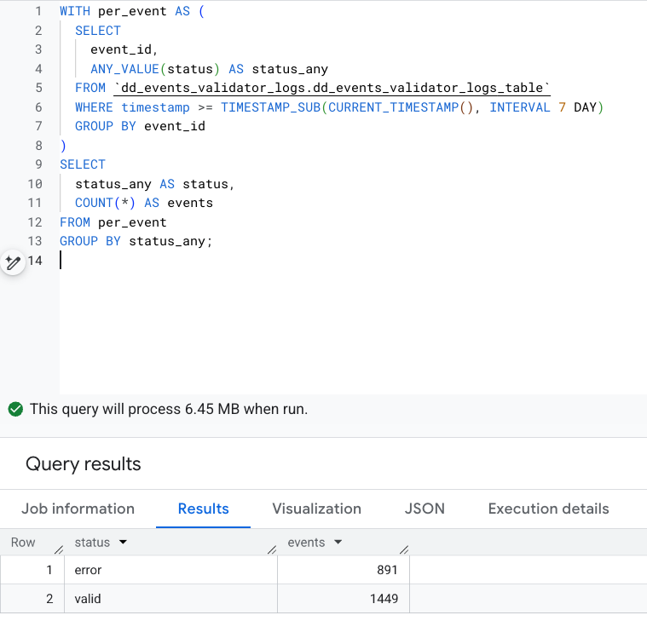The height and width of the screenshot is (644, 647).
Task: Click 'GROUP BY event_id' on line 7
Action: (x=140, y=126)
